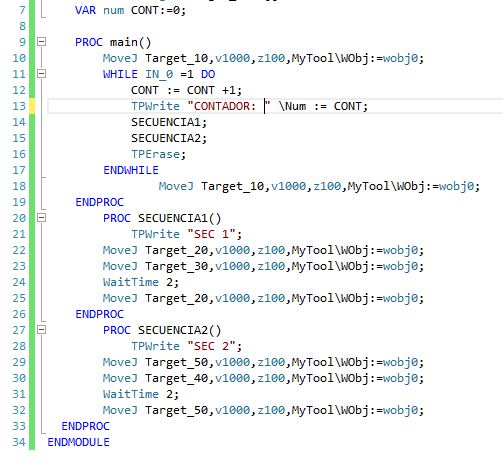Click 'TPWrite' on line 21
Screen dimensions: 503x468
coord(155,234)
